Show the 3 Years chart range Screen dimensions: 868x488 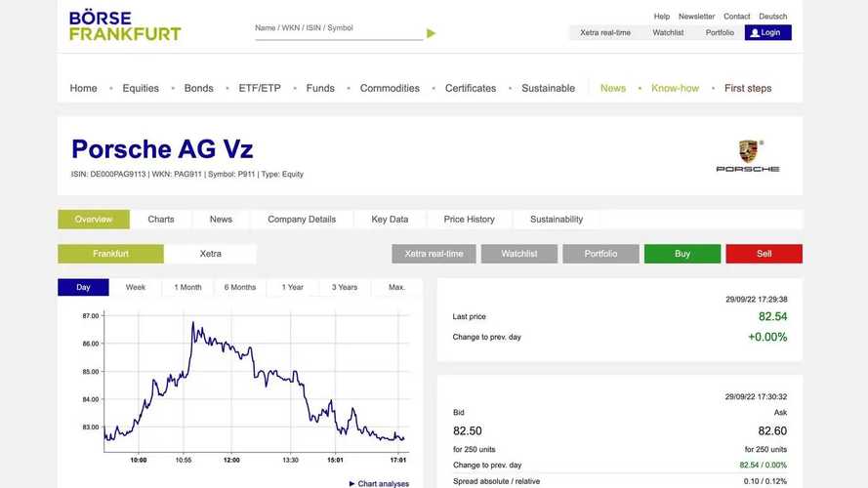pos(345,287)
